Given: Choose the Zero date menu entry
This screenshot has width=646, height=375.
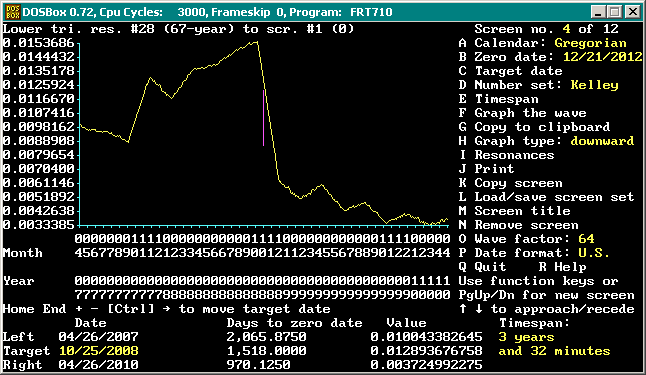Looking at the screenshot, I should [550, 57].
